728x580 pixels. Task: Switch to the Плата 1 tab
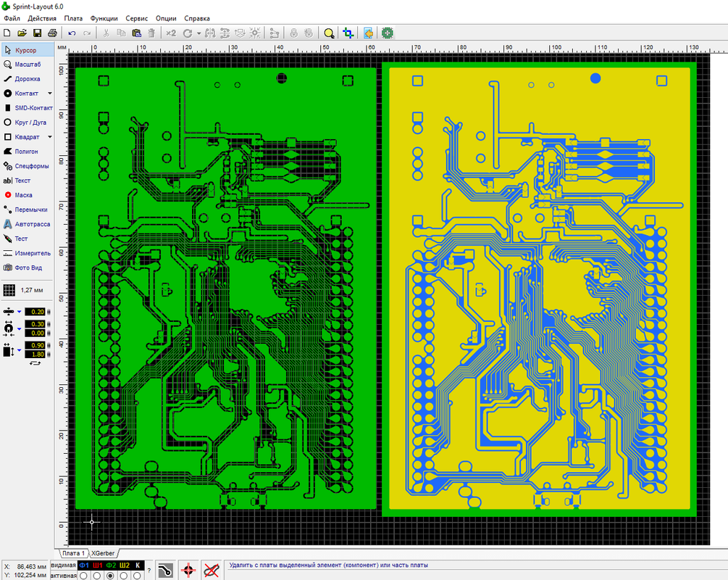73,553
